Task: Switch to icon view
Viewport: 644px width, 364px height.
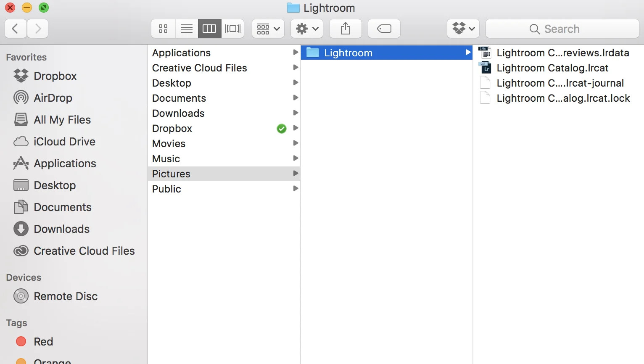Action: pyautogui.click(x=163, y=29)
